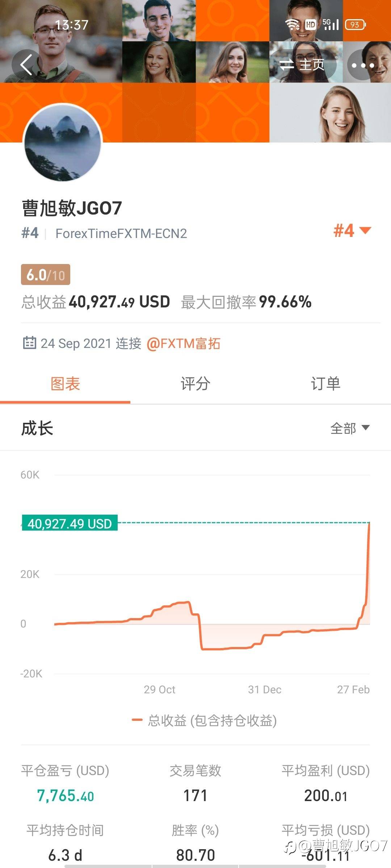Tap the calendar icon beside connection date
Viewport: 391px width, 868px height.
click(x=29, y=342)
